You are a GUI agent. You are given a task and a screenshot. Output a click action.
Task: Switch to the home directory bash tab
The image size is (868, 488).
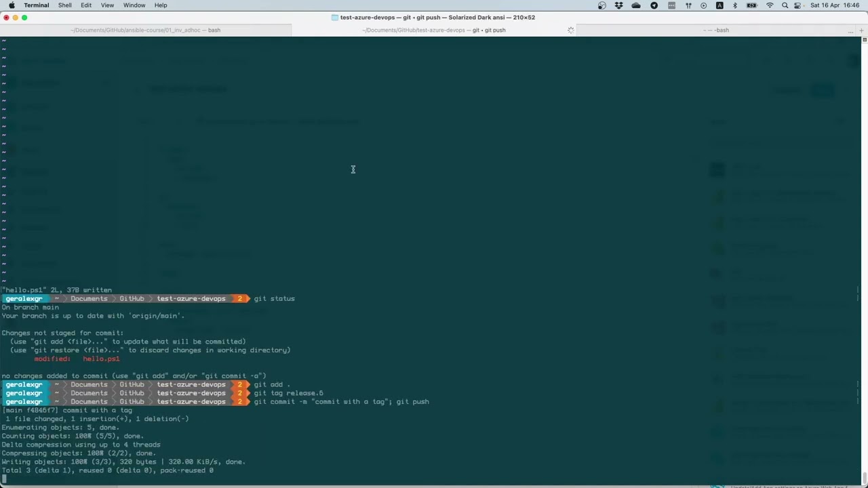coord(716,30)
